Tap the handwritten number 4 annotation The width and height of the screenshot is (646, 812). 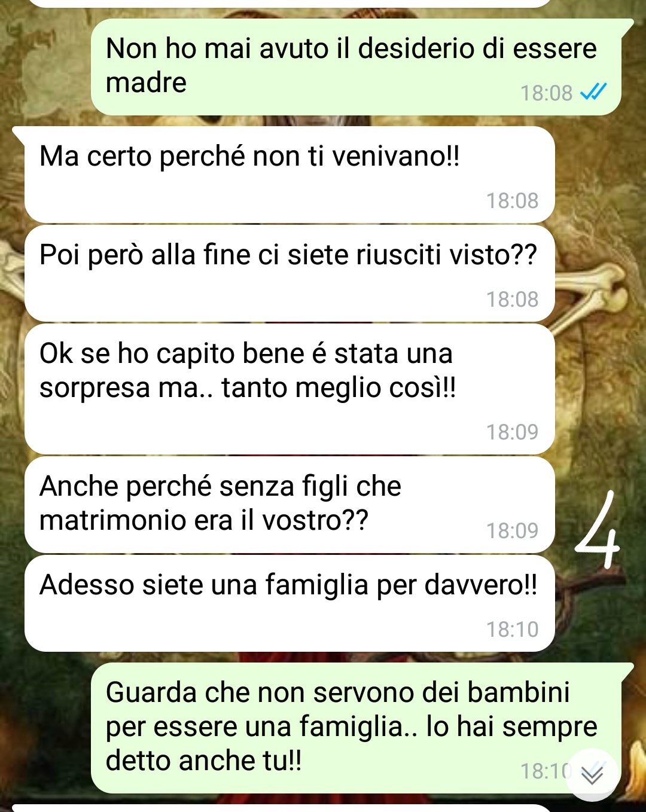597,530
